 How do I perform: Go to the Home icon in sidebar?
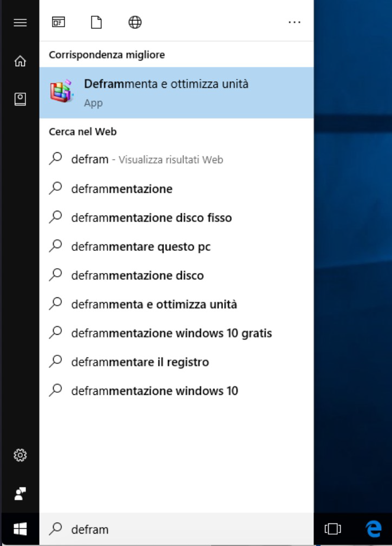20,61
